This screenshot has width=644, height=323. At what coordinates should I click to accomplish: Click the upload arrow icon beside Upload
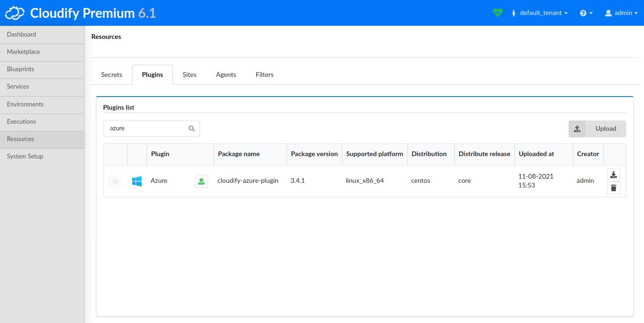coord(577,128)
